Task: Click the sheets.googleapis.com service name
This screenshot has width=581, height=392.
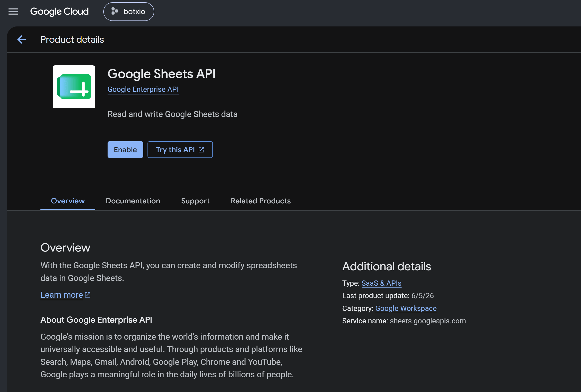Action: (428, 321)
